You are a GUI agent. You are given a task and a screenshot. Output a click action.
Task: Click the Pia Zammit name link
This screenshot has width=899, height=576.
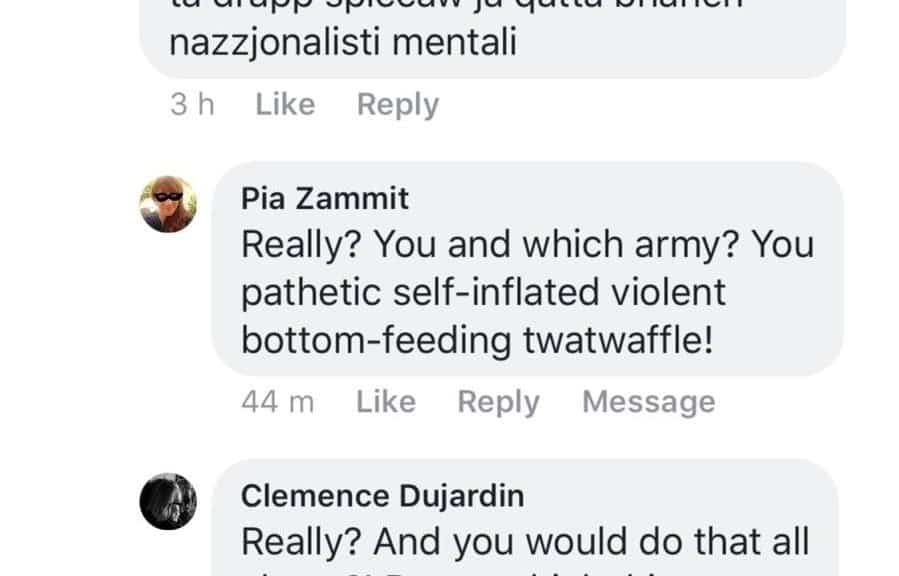pos(325,198)
